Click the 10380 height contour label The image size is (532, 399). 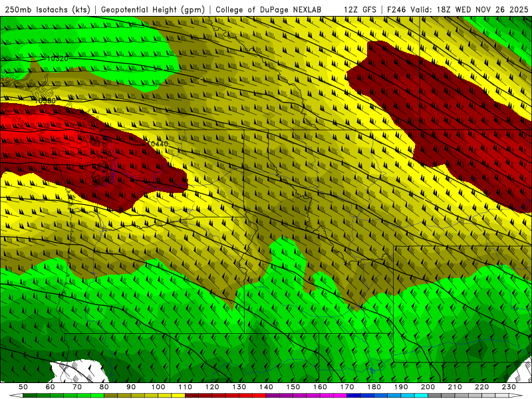(45, 101)
